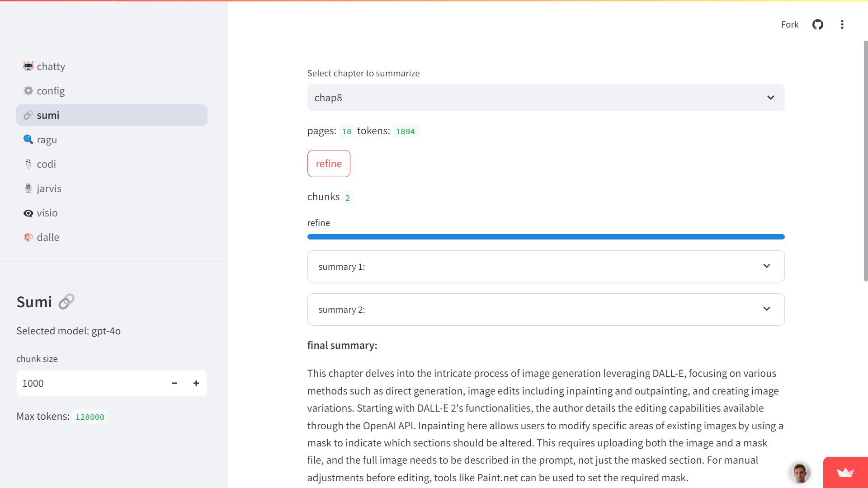The height and width of the screenshot is (488, 868).
Task: Go to the ragu page
Action: coord(112,140)
